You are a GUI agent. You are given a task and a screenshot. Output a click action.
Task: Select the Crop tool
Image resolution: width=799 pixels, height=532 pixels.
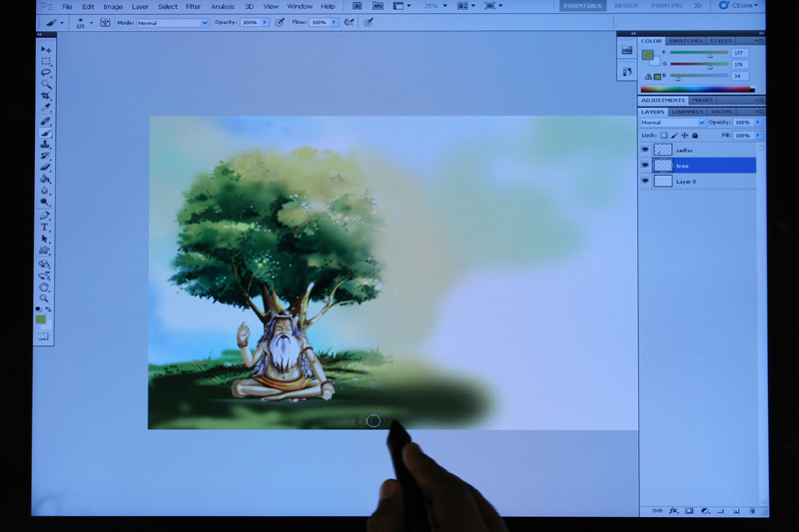click(45, 96)
